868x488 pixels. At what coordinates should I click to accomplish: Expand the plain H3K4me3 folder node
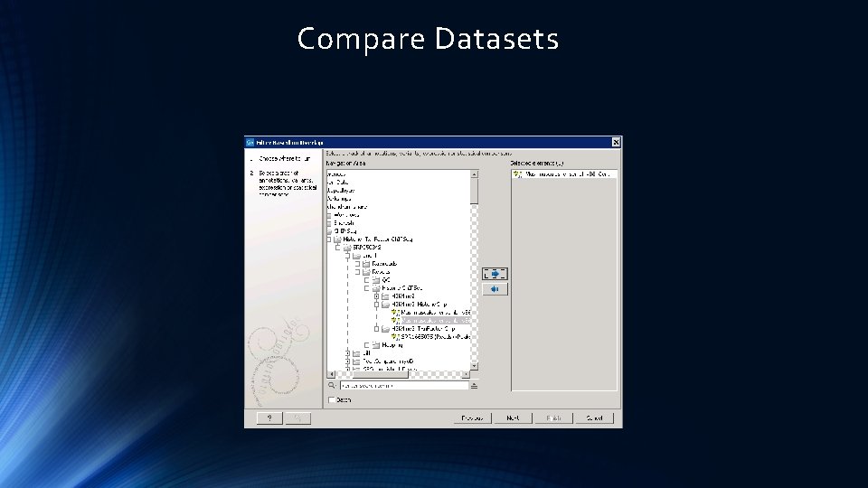click(377, 296)
